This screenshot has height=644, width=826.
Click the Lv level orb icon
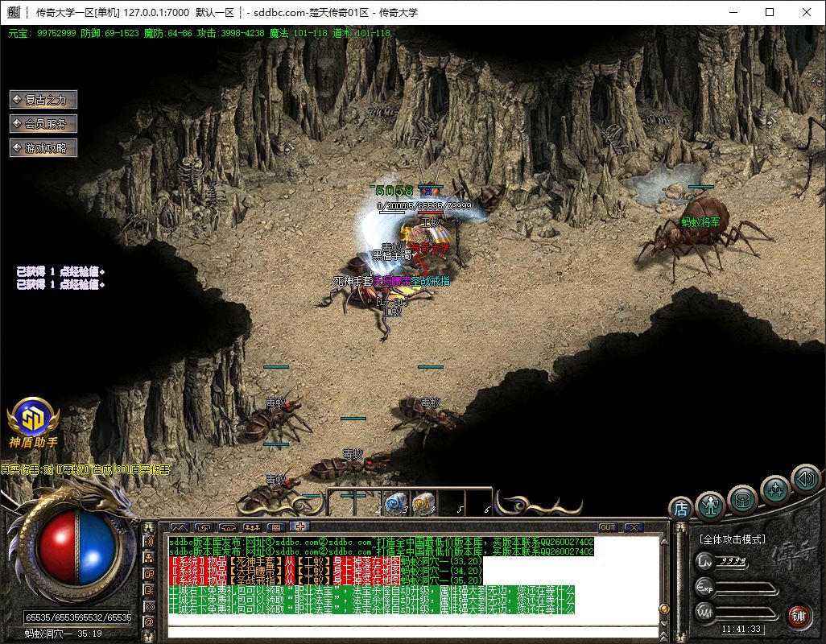pyautogui.click(x=705, y=561)
